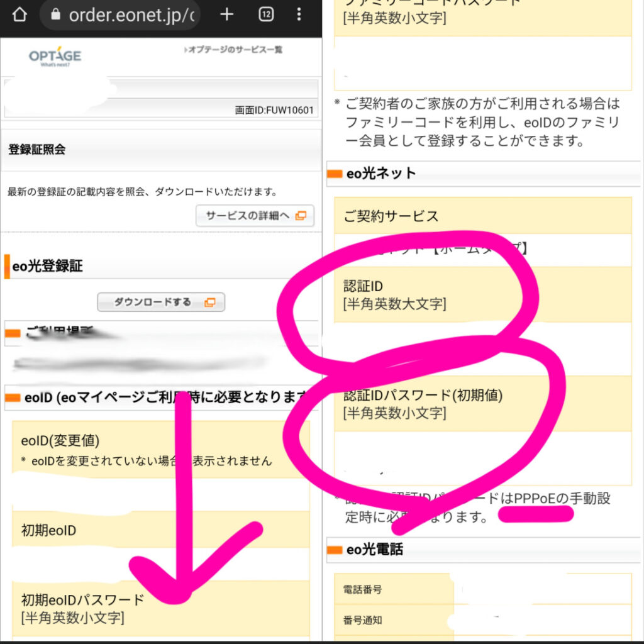Open the tab switcher showing 12

pos(266,15)
